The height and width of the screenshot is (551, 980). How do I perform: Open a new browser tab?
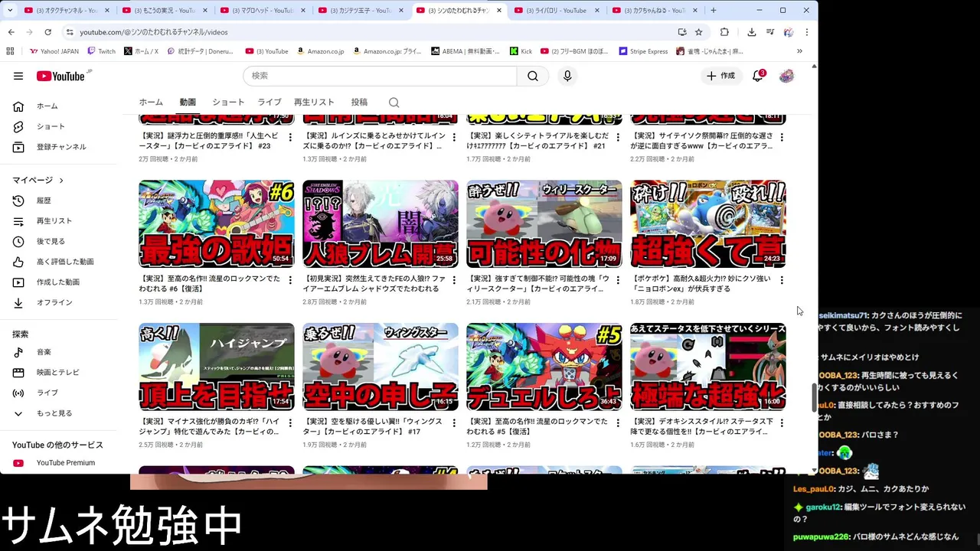(714, 11)
